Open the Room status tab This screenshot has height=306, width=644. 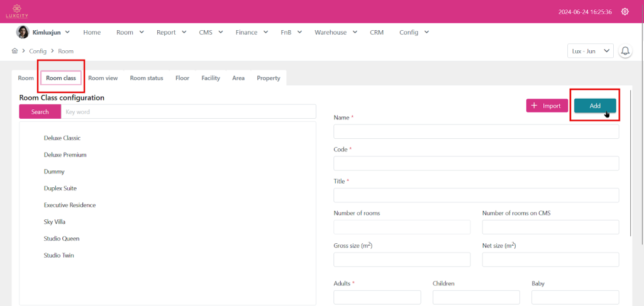coord(147,78)
